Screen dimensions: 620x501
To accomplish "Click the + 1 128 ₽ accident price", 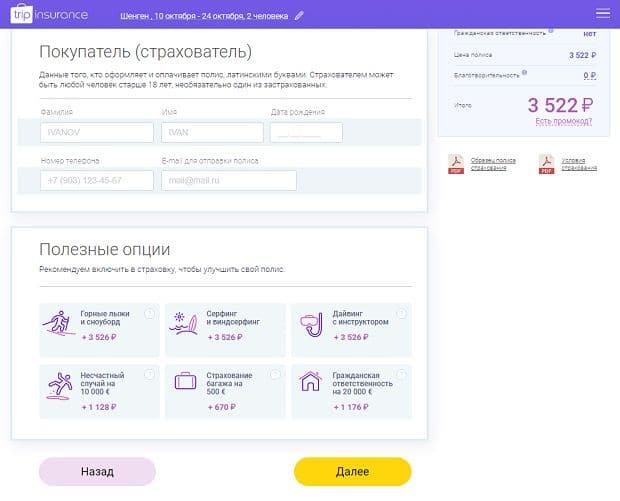I will (99, 407).
